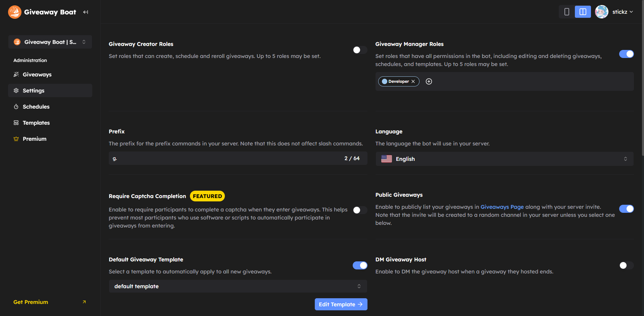Viewport: 644px width, 316px height.
Task: Open Giveaways in the sidebar
Action: (x=50, y=74)
